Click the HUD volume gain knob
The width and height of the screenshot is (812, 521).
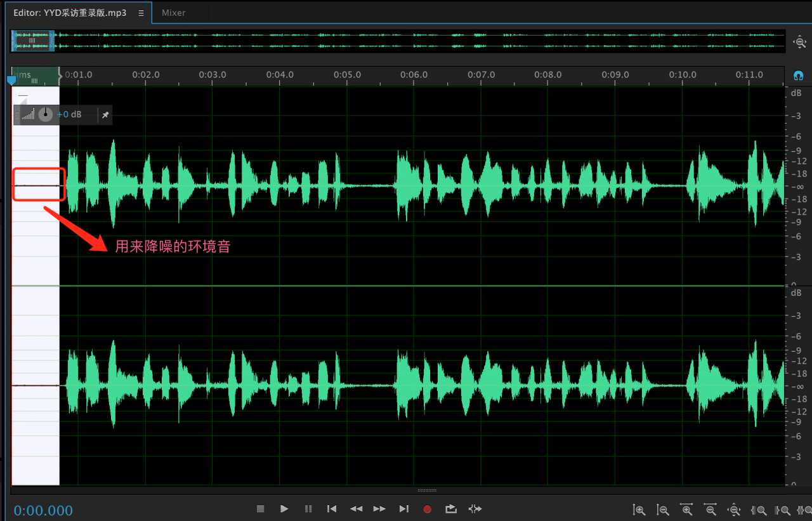[x=46, y=115]
